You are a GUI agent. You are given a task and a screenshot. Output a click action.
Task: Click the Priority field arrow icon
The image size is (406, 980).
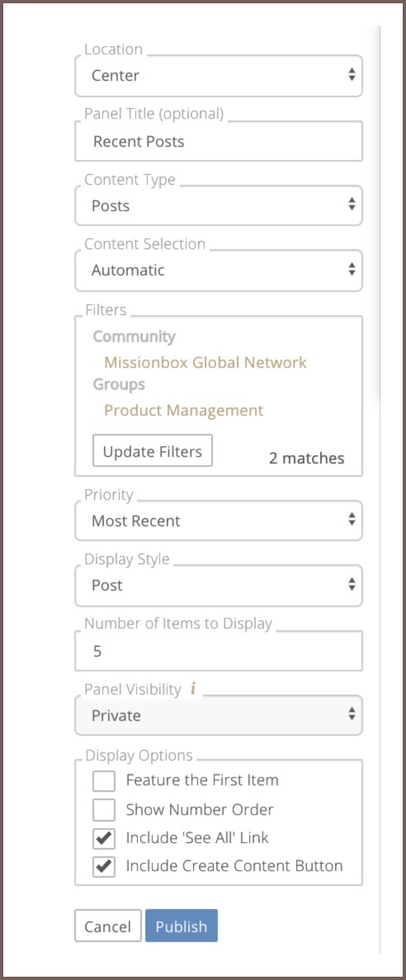[x=352, y=520]
